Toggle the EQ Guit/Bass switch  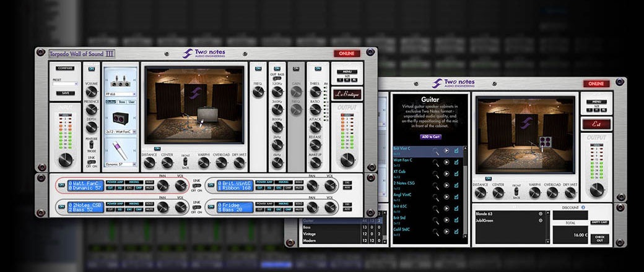[x=277, y=79]
